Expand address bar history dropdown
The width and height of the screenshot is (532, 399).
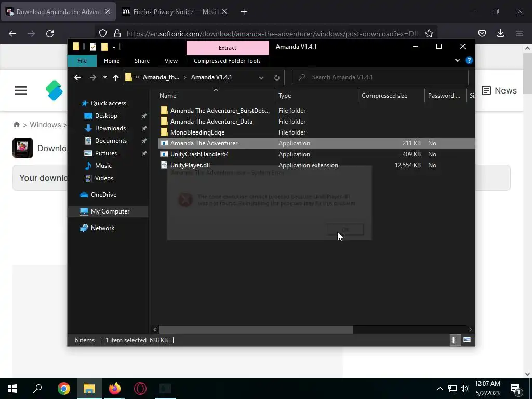(261, 77)
